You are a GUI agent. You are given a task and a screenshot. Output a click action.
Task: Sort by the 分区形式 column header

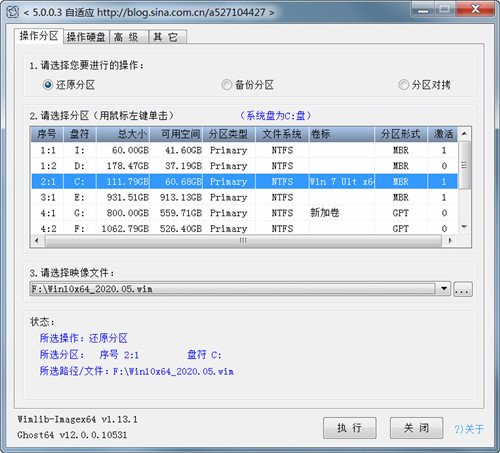[x=401, y=134]
